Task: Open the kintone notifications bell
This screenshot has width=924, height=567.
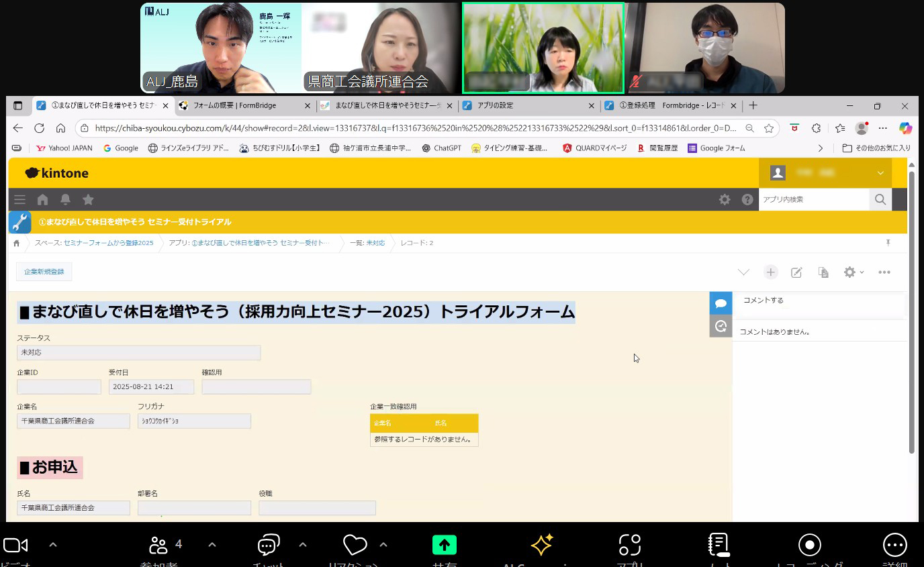Action: tap(65, 199)
